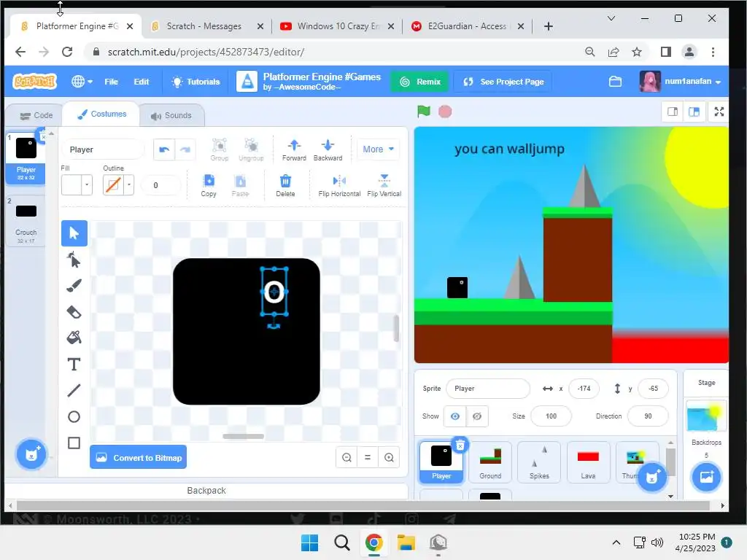Flip the selection Vertical
Image resolution: width=747 pixels, height=560 pixels.
pyautogui.click(x=384, y=185)
